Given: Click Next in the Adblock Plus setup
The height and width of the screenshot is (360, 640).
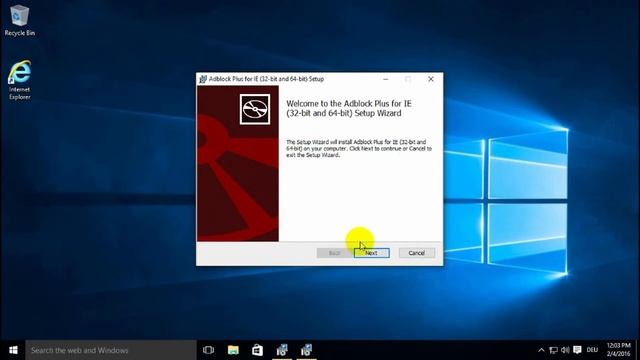Looking at the screenshot, I should click(x=371, y=253).
